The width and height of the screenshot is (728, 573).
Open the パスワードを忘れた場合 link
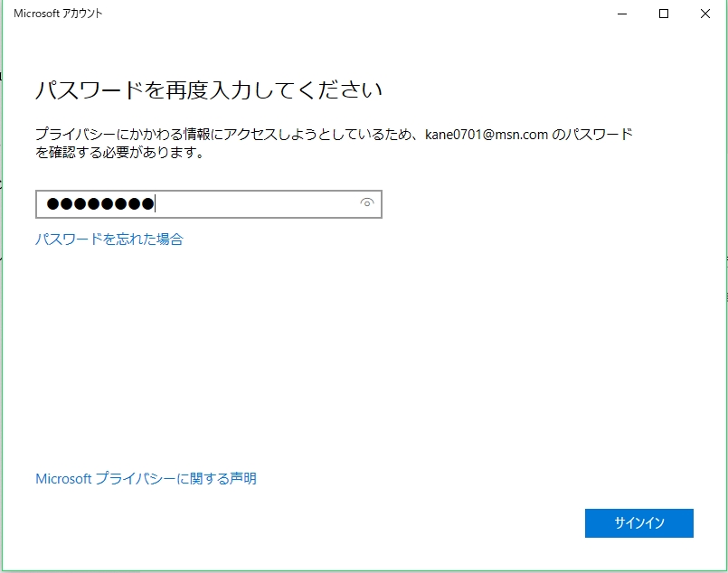[x=109, y=239]
